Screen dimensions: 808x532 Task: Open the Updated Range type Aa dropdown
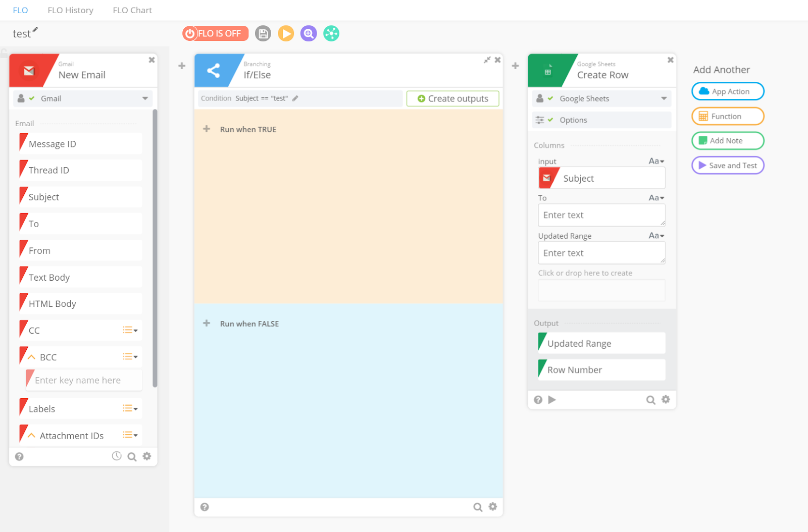tap(656, 236)
